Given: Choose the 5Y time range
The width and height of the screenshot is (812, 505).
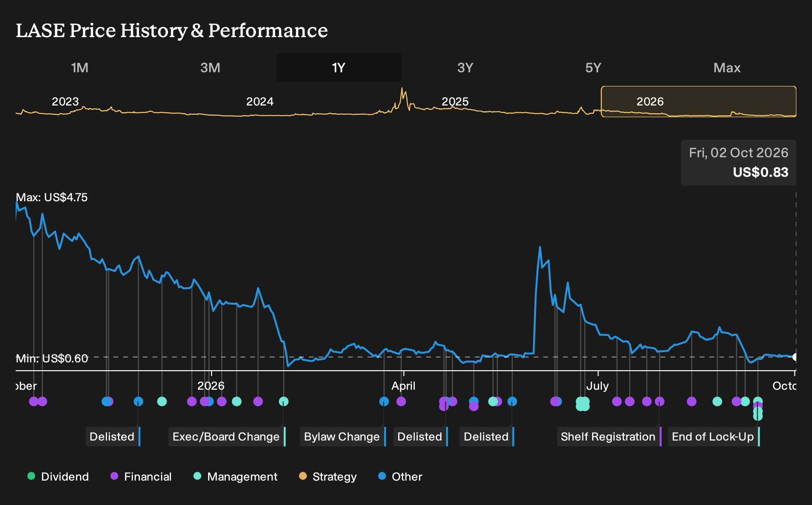Looking at the screenshot, I should tap(593, 67).
